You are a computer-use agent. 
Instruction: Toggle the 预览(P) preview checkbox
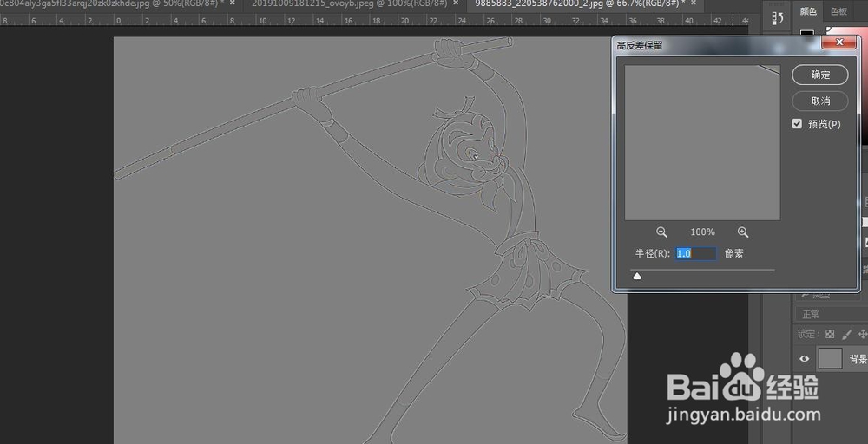(x=797, y=124)
